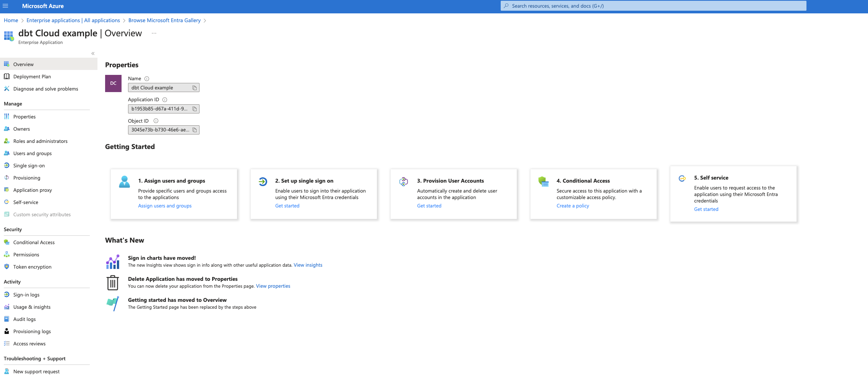Copy the Application ID value
The width and height of the screenshot is (868, 392).
point(195,109)
